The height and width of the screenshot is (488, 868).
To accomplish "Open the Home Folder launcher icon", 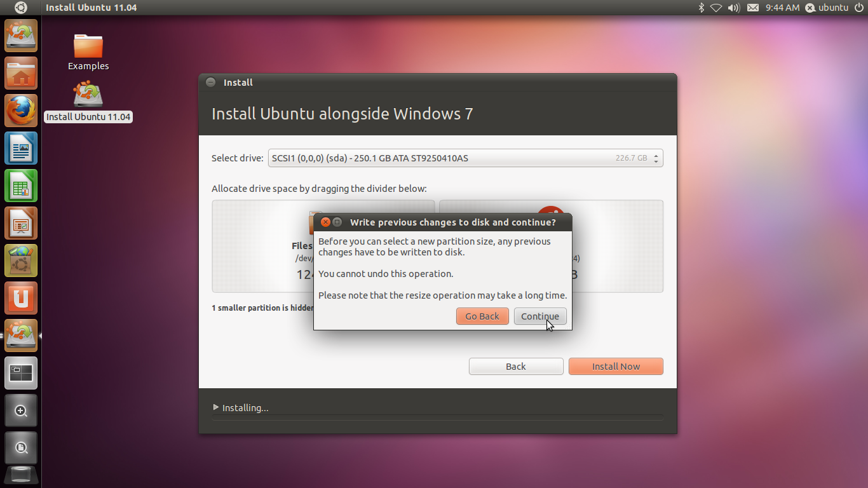I will (x=21, y=73).
